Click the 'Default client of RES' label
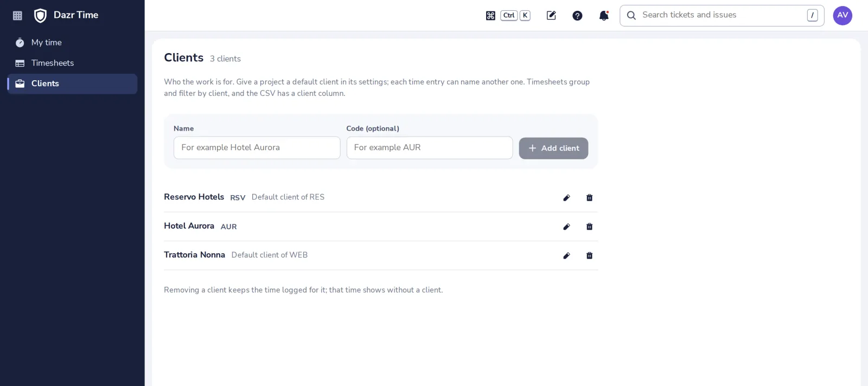This screenshot has width=868, height=386. (288, 197)
